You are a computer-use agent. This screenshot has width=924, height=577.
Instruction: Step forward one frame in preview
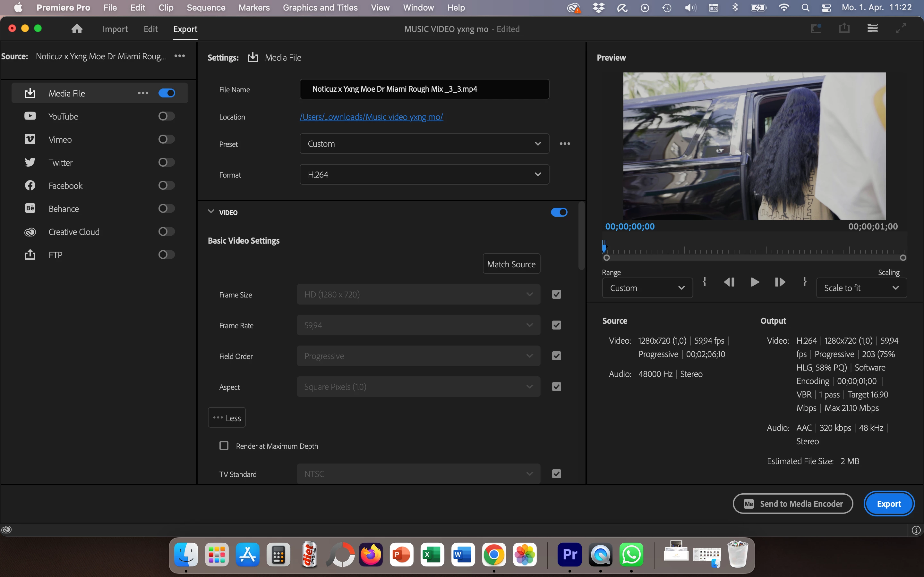coord(780,282)
